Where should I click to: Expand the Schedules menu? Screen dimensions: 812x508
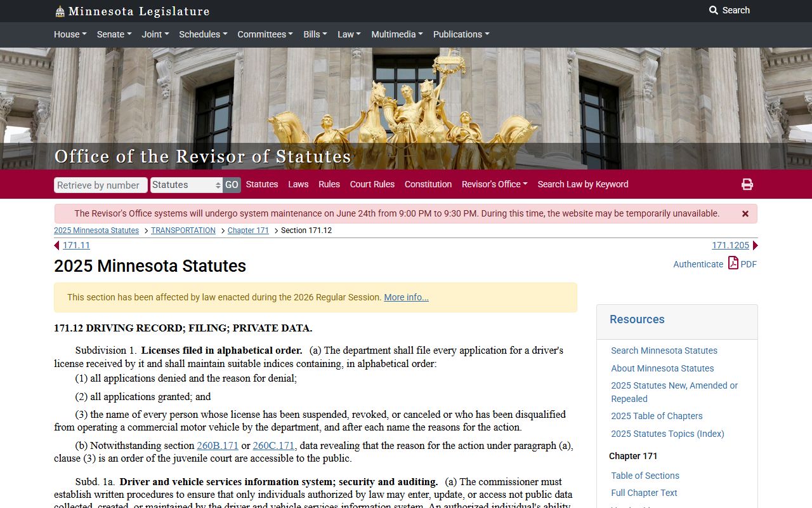(x=203, y=34)
